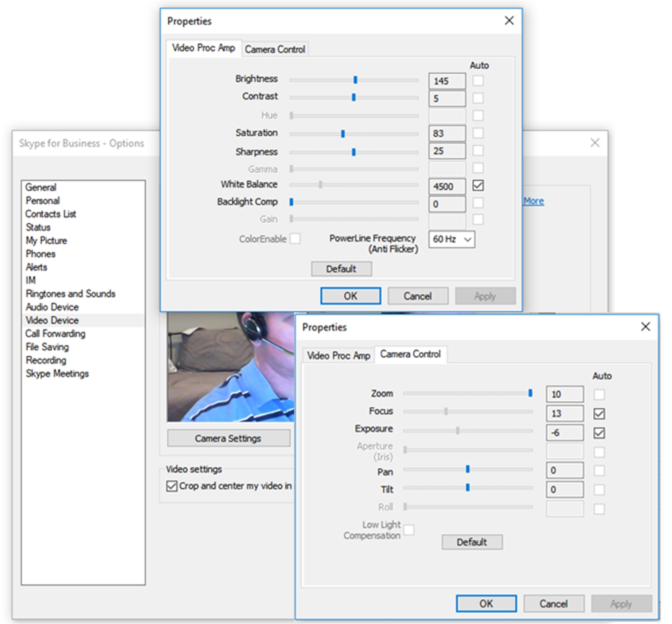Image resolution: width=672 pixels, height=624 pixels.
Task: Click the Pan value field showing 0
Action: [x=564, y=471]
